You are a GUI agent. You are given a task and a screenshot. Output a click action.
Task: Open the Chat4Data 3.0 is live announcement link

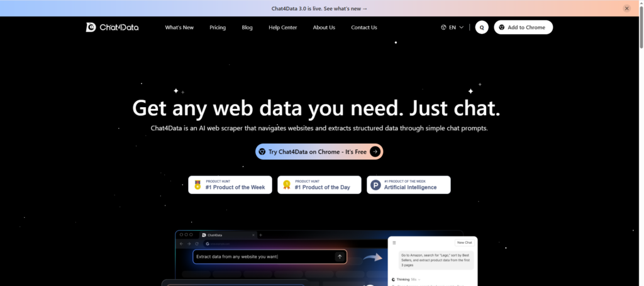point(319,8)
